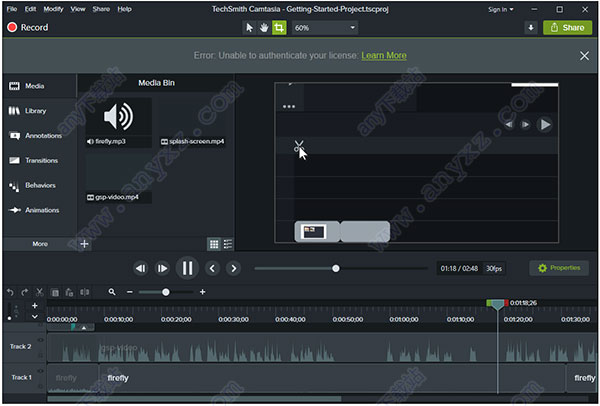Expand track options chevron below plus
This screenshot has width=600, height=406.
pyautogui.click(x=35, y=317)
